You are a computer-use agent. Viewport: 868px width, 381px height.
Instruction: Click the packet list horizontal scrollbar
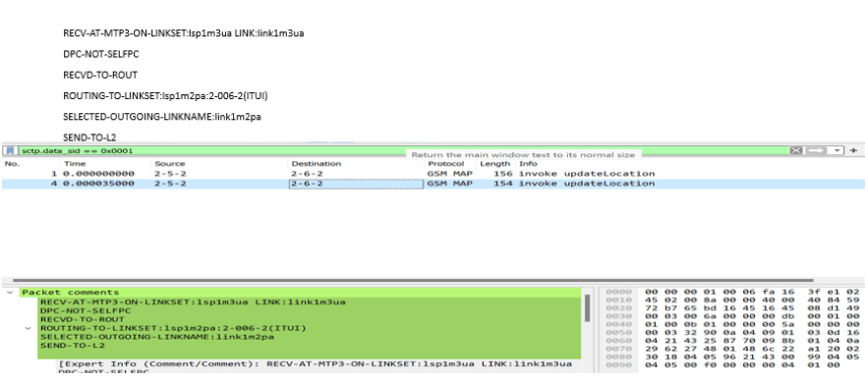click(413, 281)
